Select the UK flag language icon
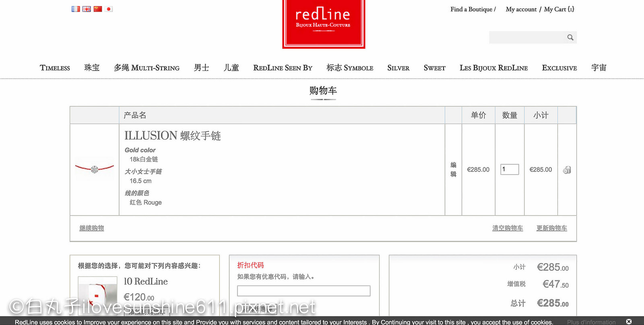Screen dimensions: 644x325 pyautogui.click(x=87, y=9)
